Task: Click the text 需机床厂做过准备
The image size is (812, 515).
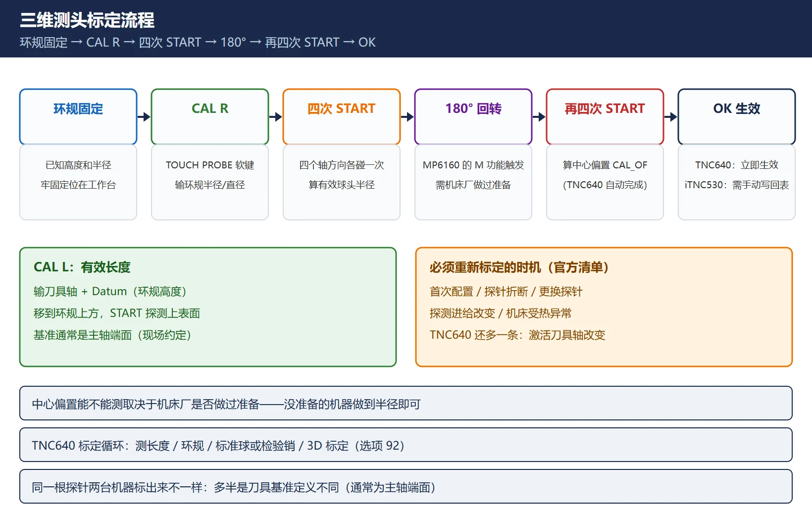Action: tap(473, 185)
